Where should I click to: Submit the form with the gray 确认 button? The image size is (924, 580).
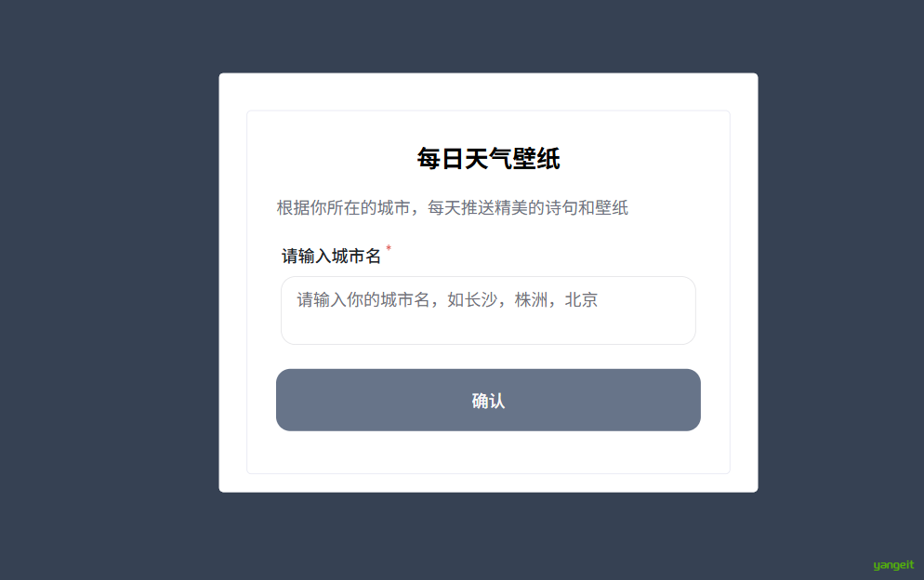[488, 401]
